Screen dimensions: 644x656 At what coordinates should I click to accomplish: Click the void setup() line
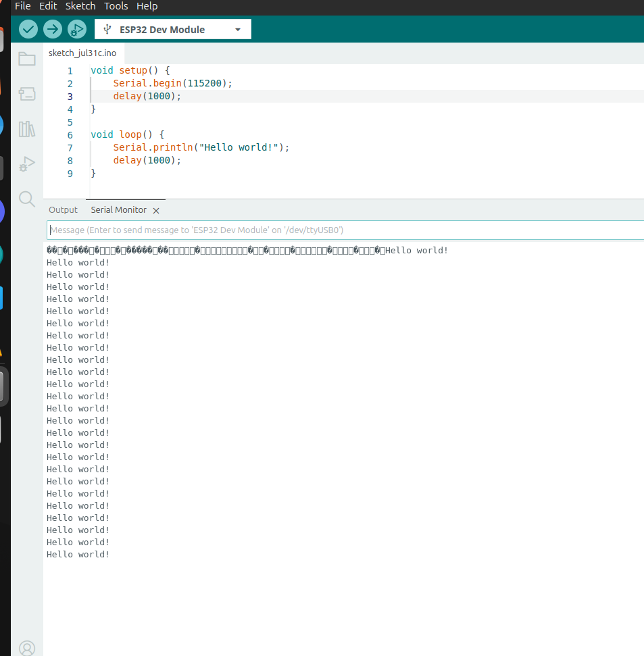130,70
